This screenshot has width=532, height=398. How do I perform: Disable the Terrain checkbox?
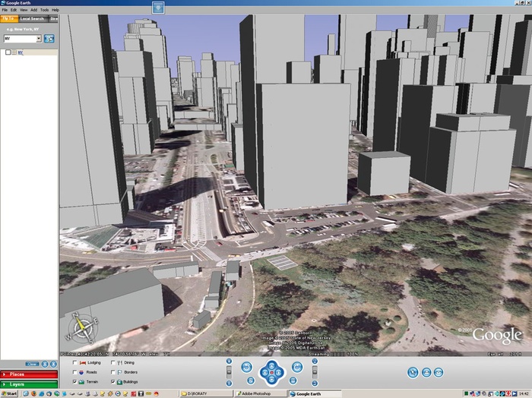(x=75, y=381)
